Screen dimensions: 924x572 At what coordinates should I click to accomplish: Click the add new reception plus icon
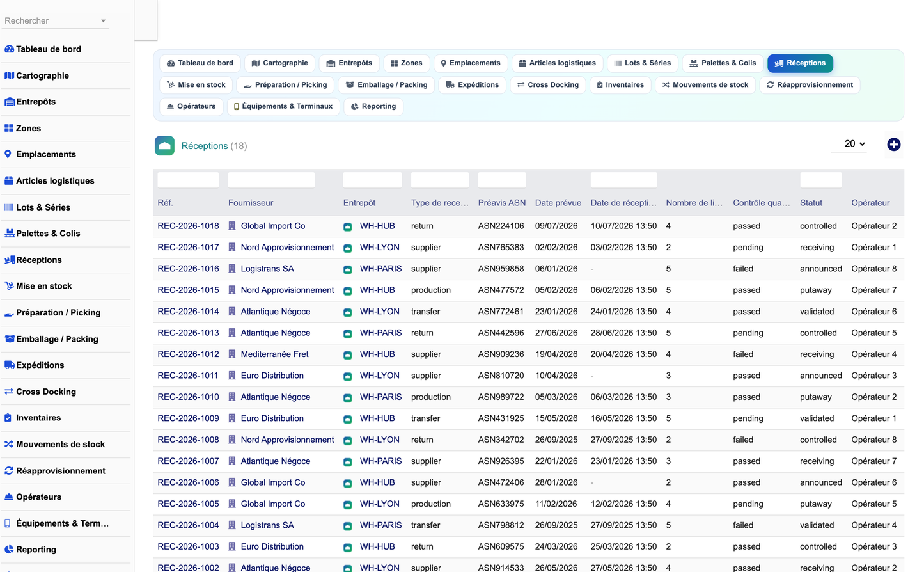[x=894, y=145]
